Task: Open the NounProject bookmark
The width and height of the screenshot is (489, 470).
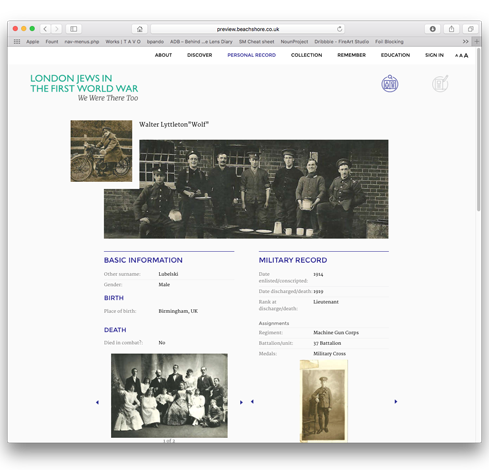Action: coord(294,42)
